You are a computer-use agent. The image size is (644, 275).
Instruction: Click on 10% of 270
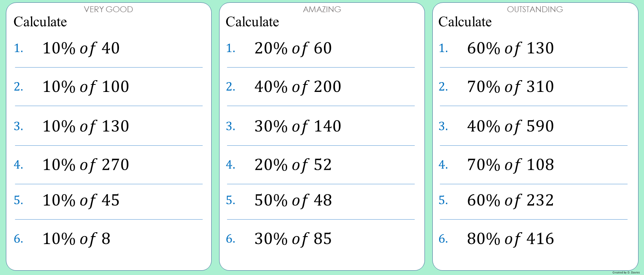[x=86, y=165]
